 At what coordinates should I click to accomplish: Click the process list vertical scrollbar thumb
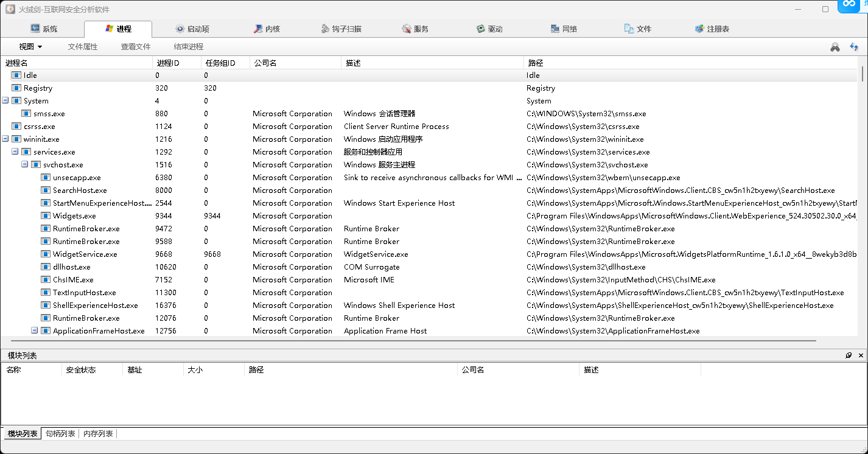click(863, 74)
